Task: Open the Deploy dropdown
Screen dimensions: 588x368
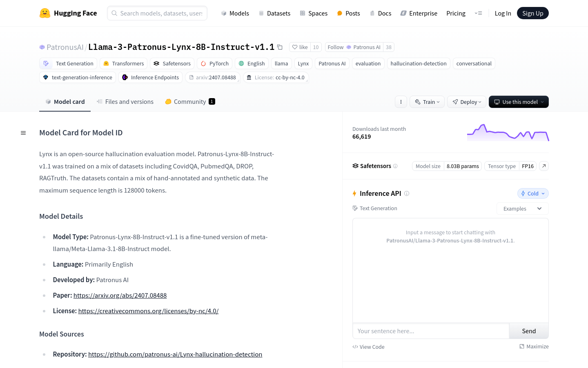Action: [467, 102]
